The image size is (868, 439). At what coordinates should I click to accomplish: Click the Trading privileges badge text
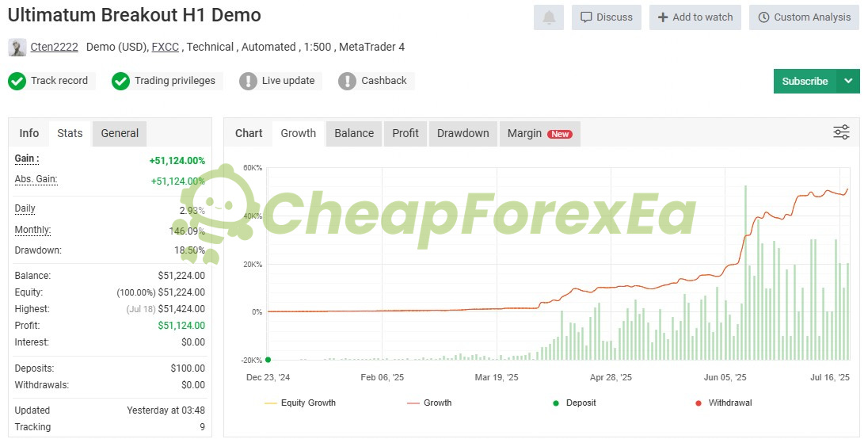tap(175, 81)
